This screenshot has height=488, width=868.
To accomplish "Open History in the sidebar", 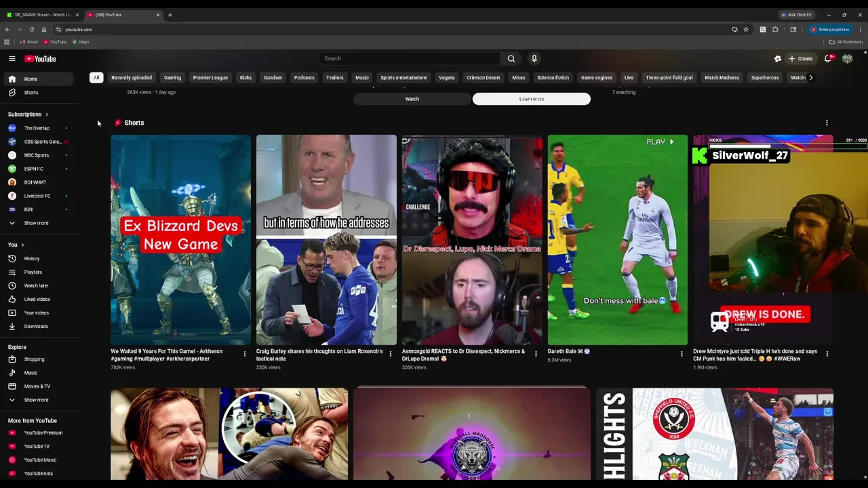I will pos(39,258).
